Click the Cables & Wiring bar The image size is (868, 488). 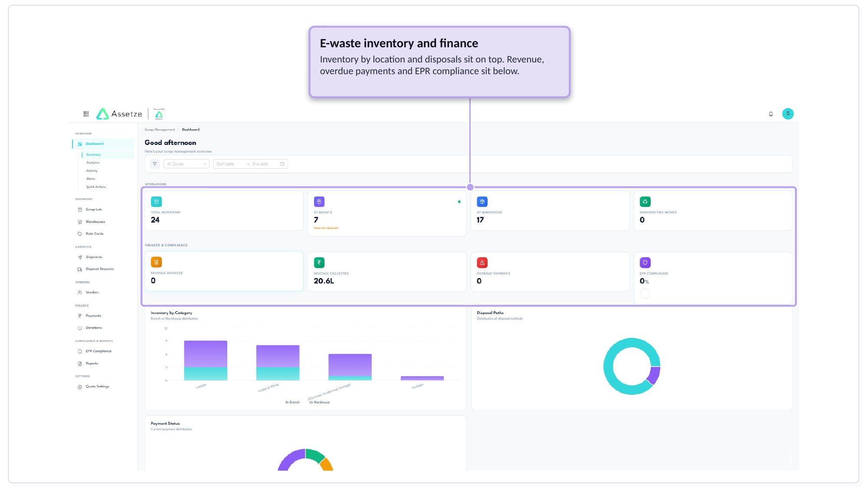click(x=278, y=363)
